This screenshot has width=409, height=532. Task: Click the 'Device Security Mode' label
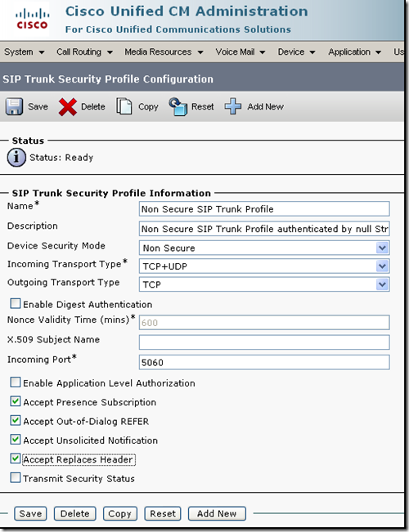point(56,246)
